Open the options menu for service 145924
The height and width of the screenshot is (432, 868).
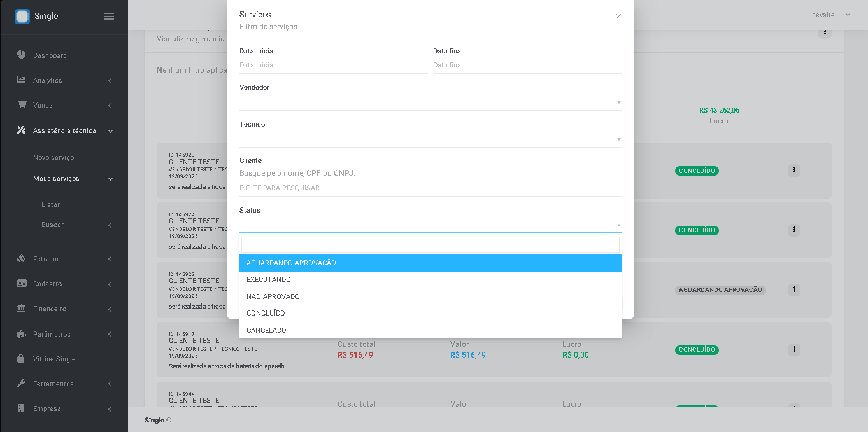pyautogui.click(x=794, y=230)
